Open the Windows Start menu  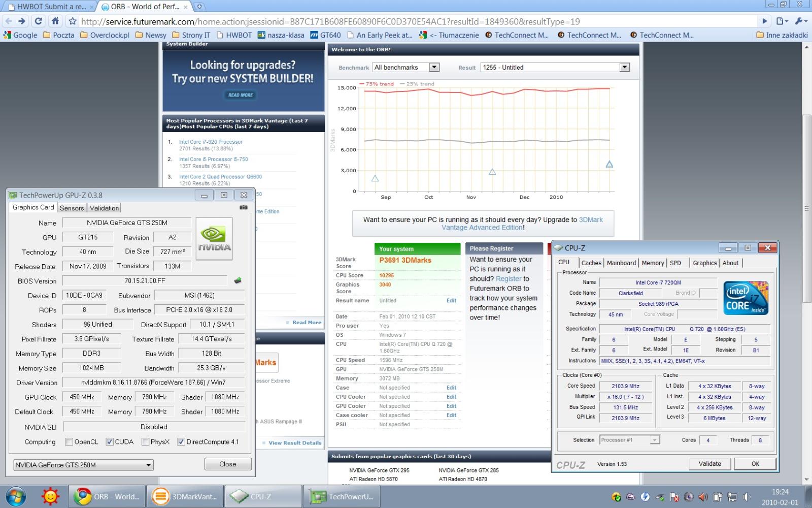coord(17,496)
